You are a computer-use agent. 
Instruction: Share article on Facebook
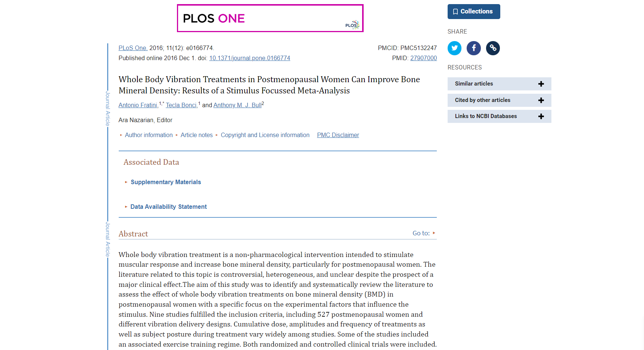(x=473, y=48)
